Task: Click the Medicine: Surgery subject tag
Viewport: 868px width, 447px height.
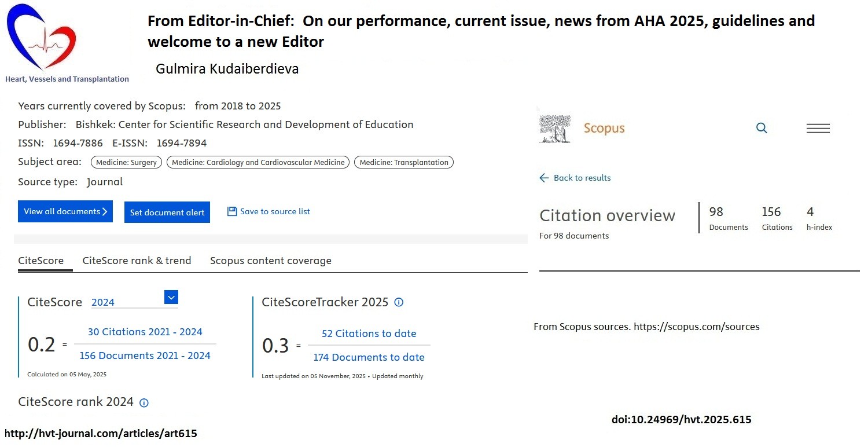Action: [x=126, y=163]
